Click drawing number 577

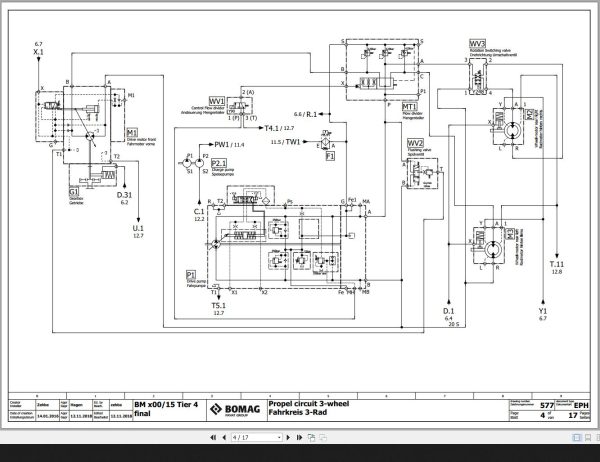[x=547, y=405]
